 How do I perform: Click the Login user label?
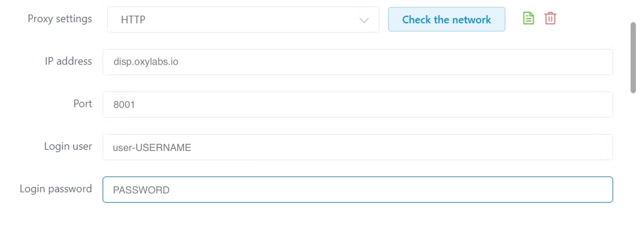pos(68,146)
